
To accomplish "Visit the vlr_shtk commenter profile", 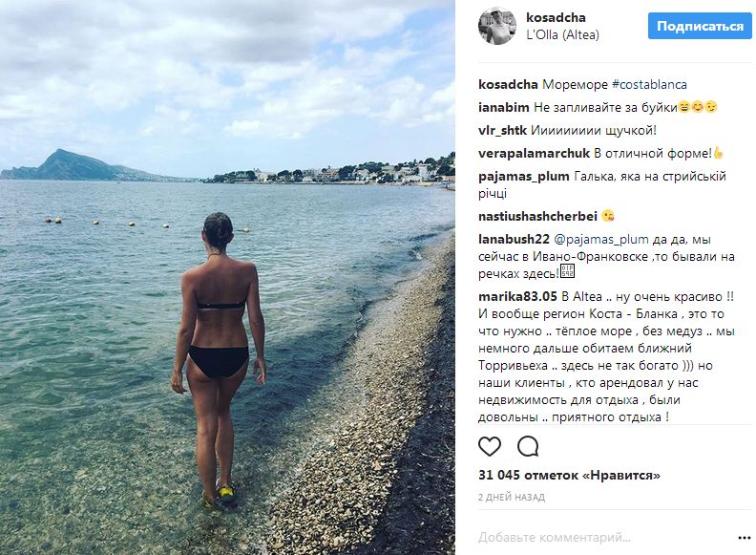I will 502,130.
